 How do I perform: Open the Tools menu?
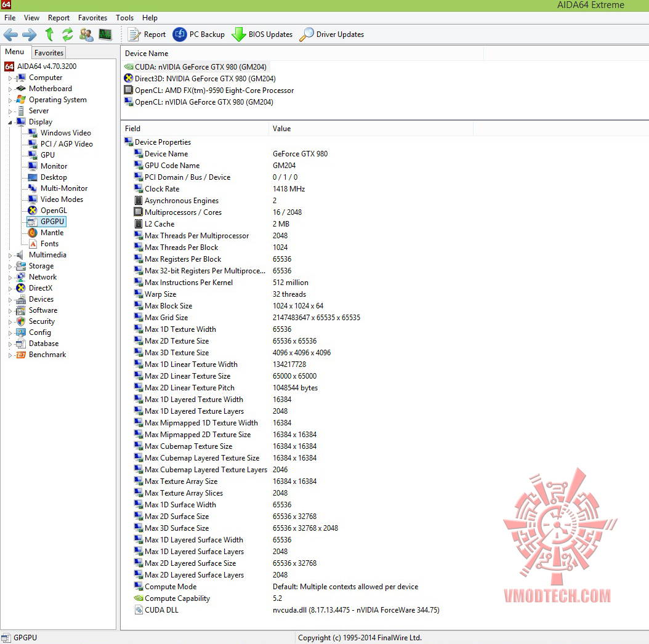tap(124, 18)
